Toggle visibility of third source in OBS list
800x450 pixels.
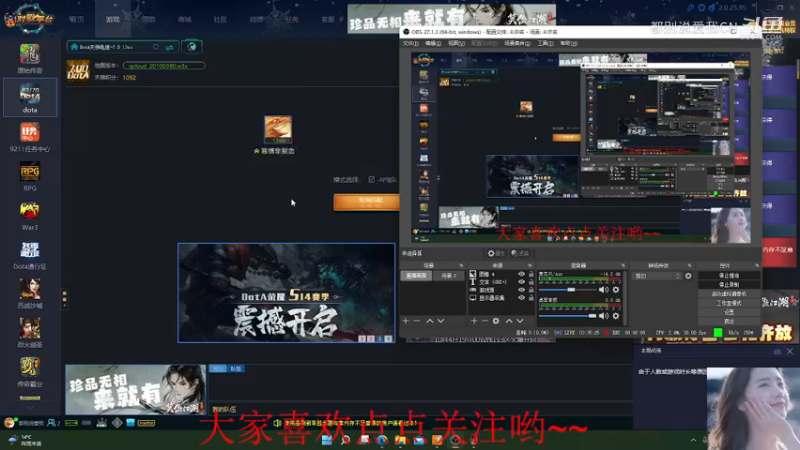[521, 290]
